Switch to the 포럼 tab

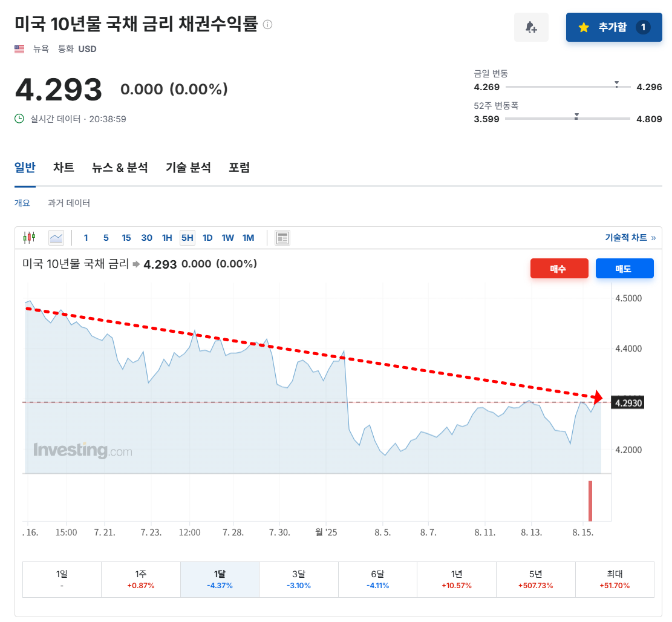pyautogui.click(x=240, y=168)
